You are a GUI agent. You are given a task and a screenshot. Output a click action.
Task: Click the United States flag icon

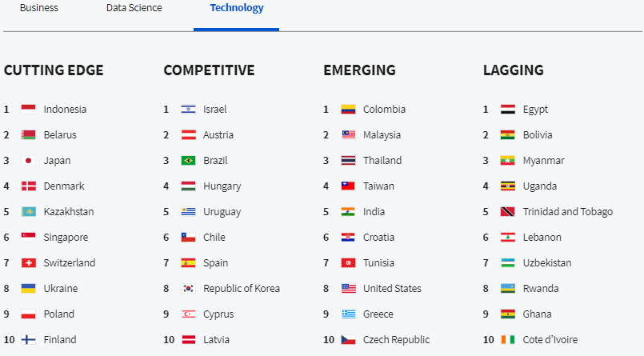point(348,289)
